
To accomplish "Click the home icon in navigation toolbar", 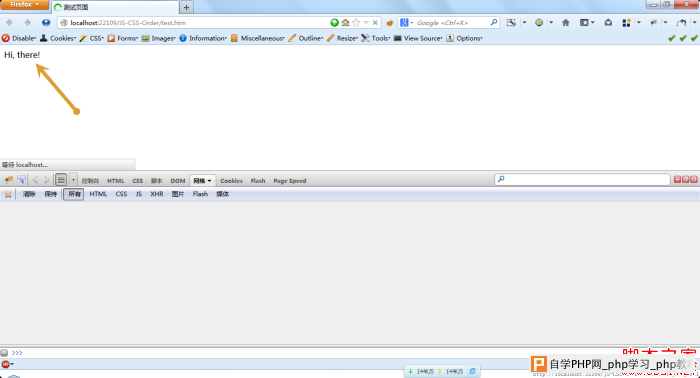I will click(566, 22).
